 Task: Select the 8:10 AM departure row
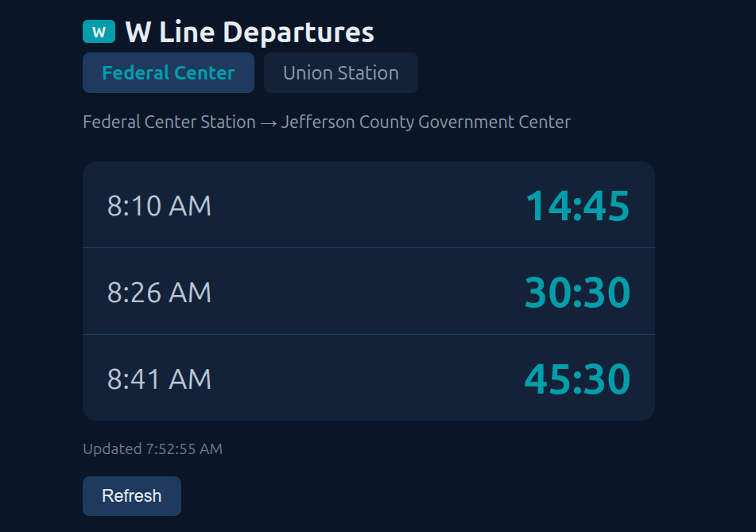click(368, 204)
